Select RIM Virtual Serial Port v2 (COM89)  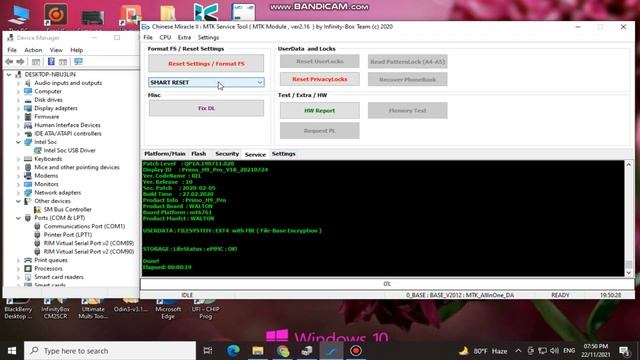tap(89, 243)
